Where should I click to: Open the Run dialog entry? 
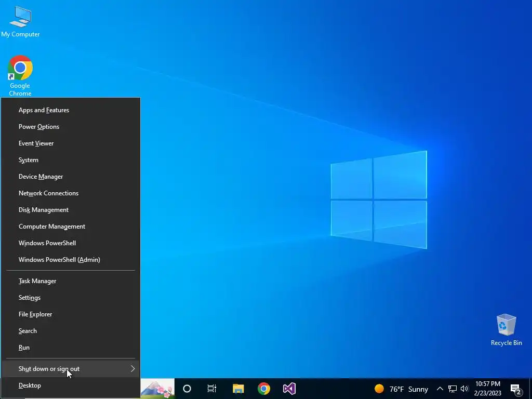coord(71,348)
